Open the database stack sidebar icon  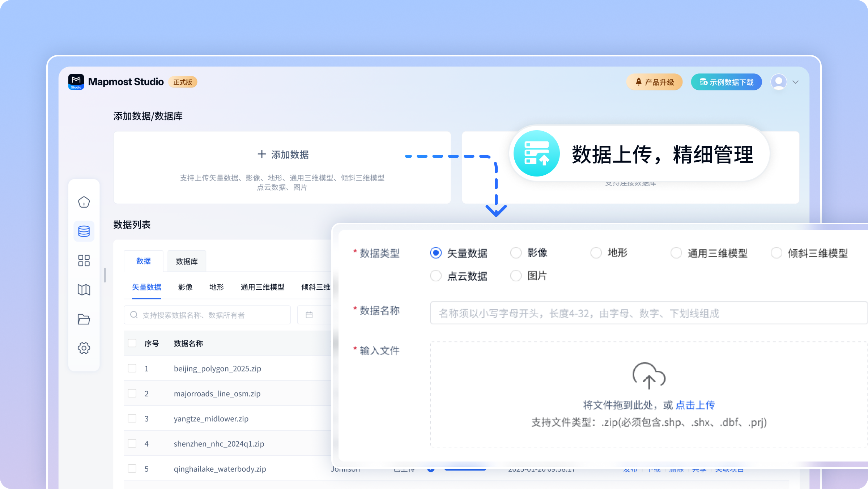pos(84,231)
